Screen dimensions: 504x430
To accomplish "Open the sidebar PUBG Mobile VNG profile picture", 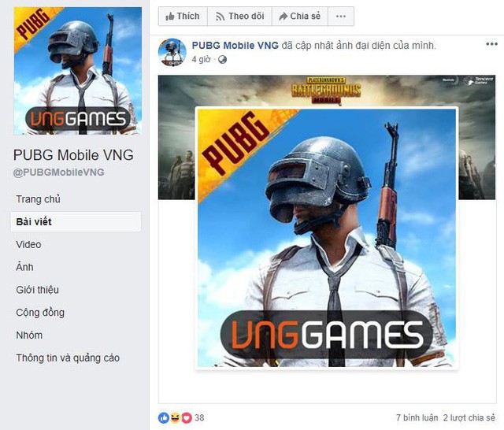I will (77, 71).
